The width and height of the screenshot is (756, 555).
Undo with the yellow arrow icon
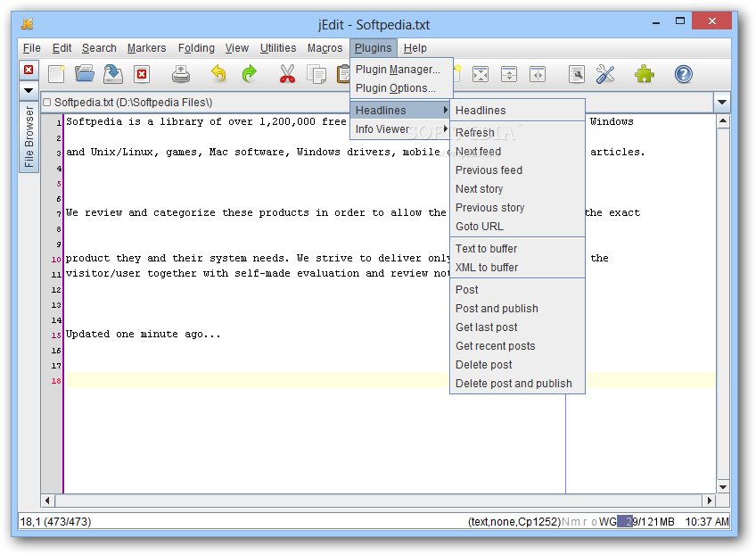(x=219, y=74)
